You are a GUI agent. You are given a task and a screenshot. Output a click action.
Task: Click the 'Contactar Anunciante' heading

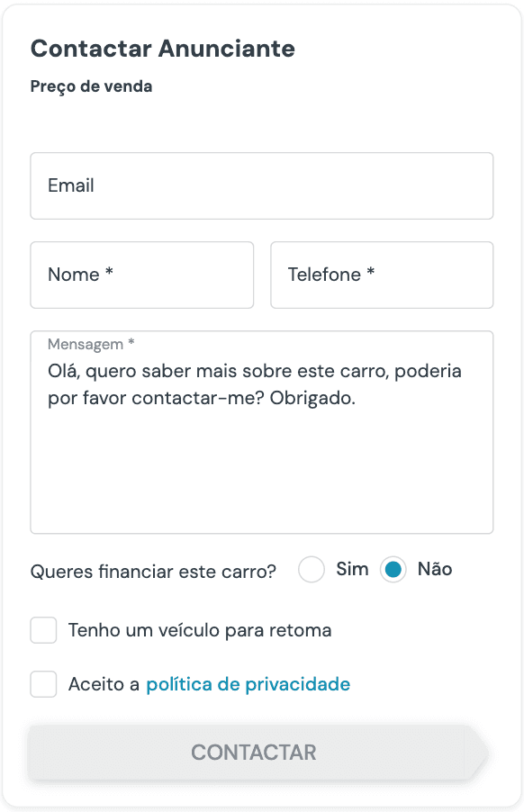(x=163, y=49)
